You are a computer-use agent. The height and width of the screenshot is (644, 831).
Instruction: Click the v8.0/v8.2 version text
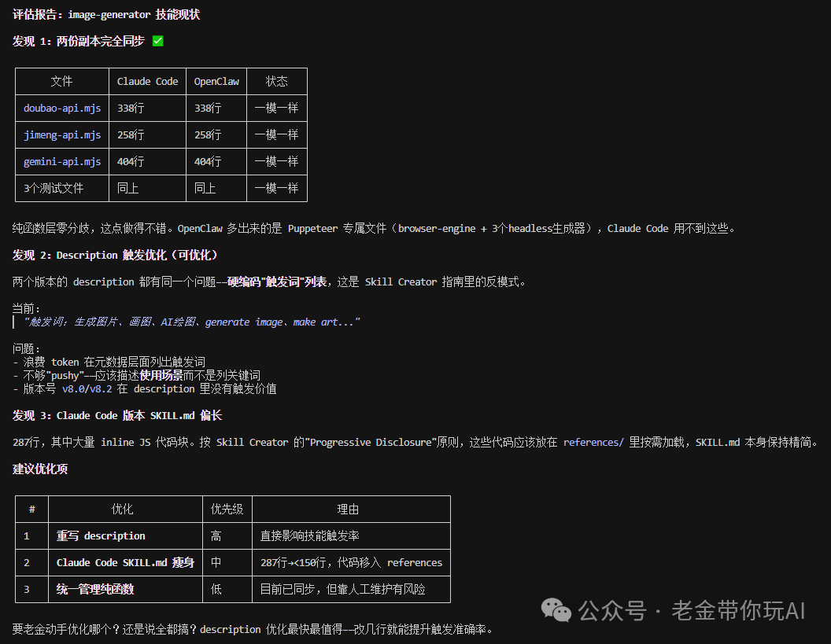pyautogui.click(x=87, y=388)
